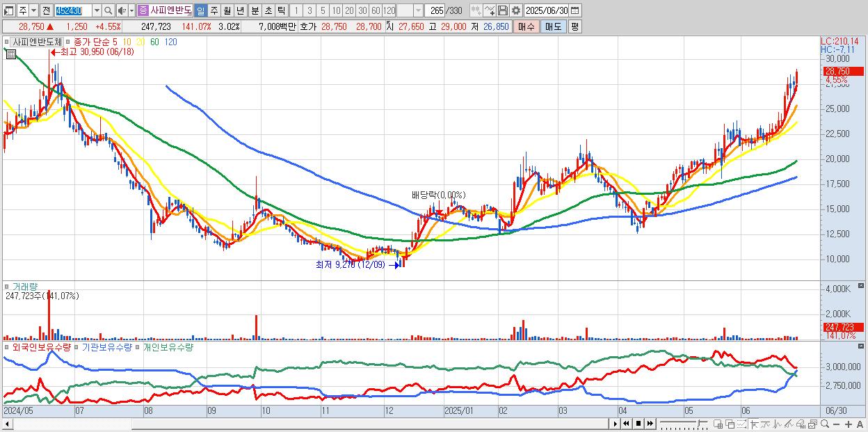Image resolution: width=868 pixels, height=432 pixels.
Task: Click the green 60-day average legend number
Action: coord(154,42)
